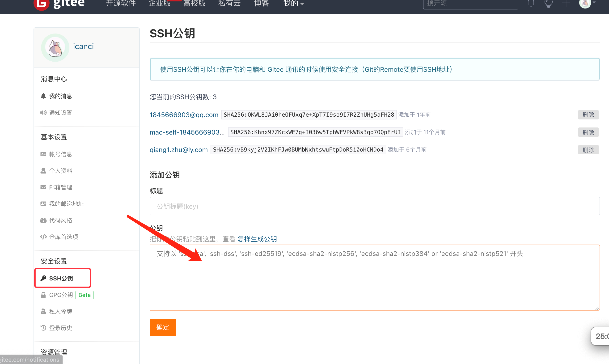Open 私有云 in top navigation
609x364 pixels.
pos(230,4)
